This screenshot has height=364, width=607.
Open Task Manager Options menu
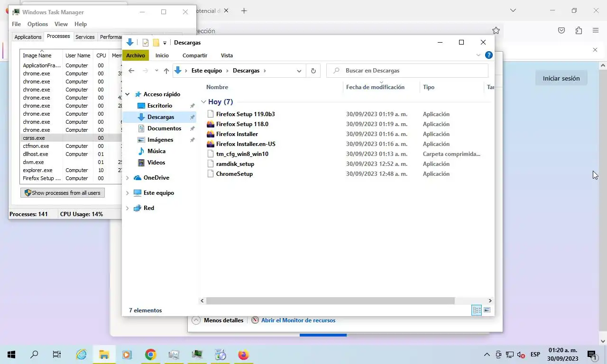click(x=37, y=24)
